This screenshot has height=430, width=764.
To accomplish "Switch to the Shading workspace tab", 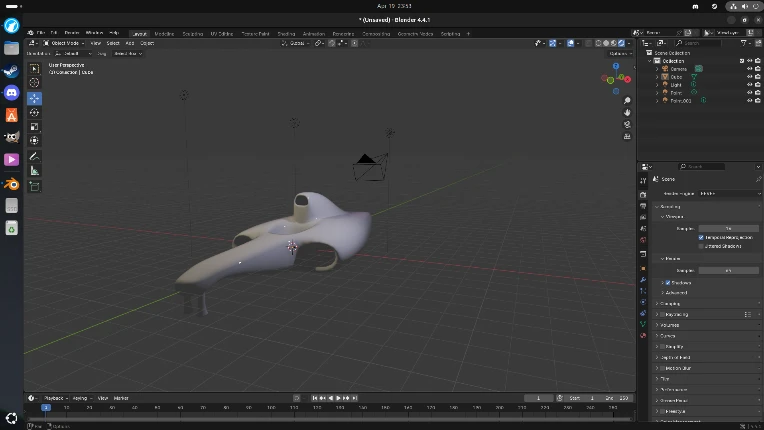I will (x=286, y=34).
